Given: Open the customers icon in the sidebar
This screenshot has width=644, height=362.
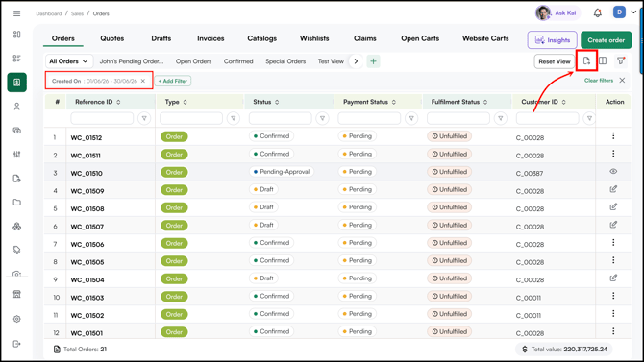Looking at the screenshot, I should click(17, 107).
